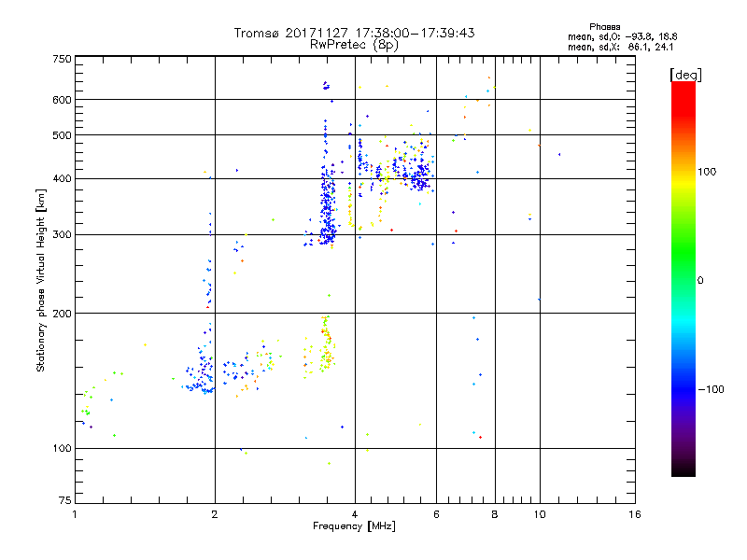Click the x-axis tick label '16'
Screen dimensions: 747x560
635,514
